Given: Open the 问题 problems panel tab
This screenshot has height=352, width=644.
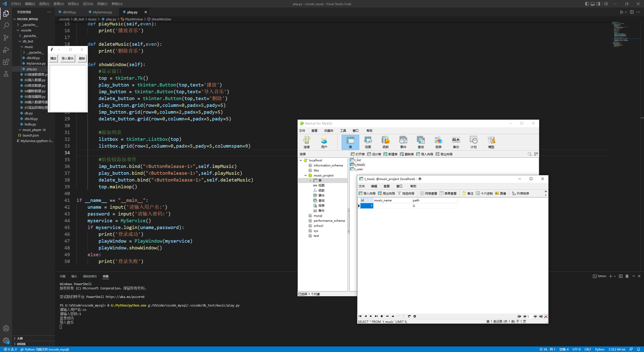Looking at the screenshot, I should (x=63, y=276).
